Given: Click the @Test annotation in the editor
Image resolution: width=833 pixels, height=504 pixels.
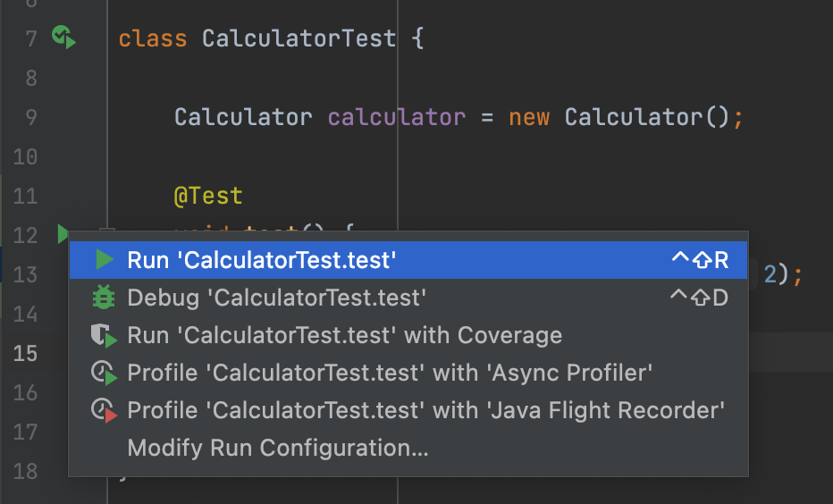Looking at the screenshot, I should (208, 196).
